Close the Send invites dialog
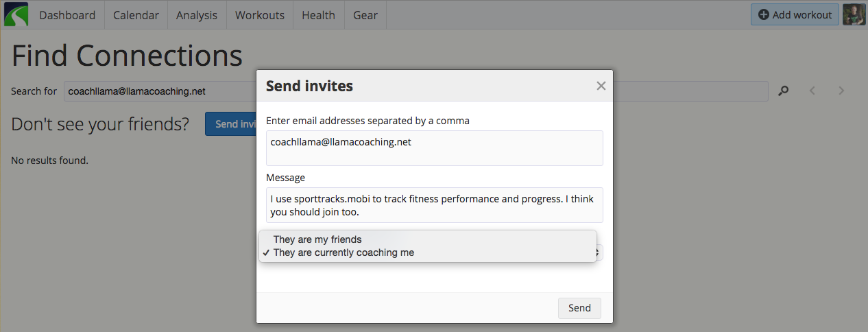The image size is (868, 332). 601,86
